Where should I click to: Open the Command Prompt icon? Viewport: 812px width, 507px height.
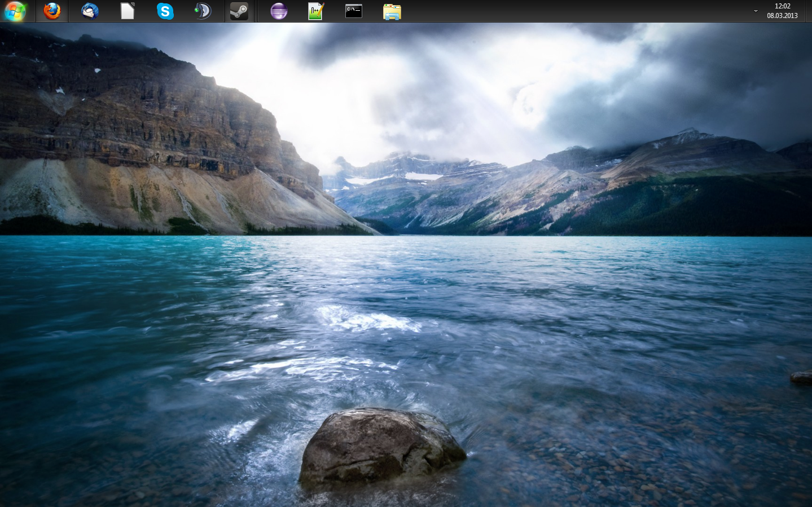(x=354, y=11)
